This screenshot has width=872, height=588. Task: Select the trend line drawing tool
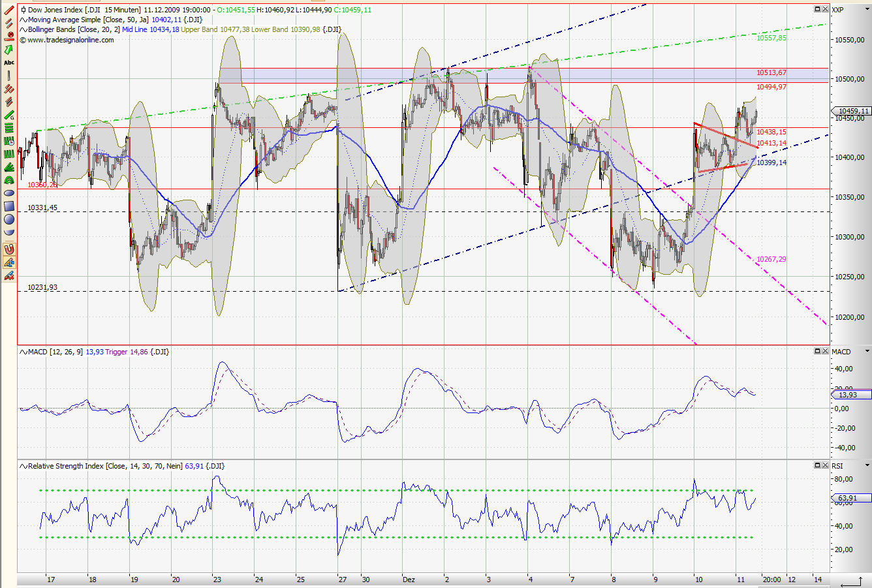9,10
